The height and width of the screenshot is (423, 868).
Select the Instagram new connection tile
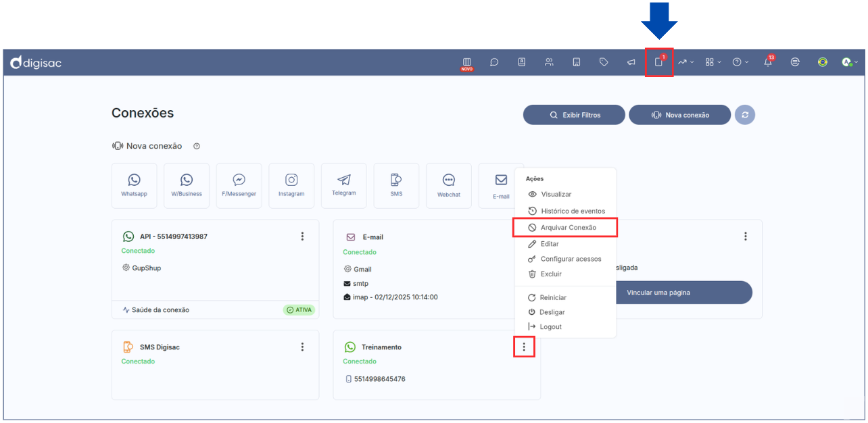291,185
